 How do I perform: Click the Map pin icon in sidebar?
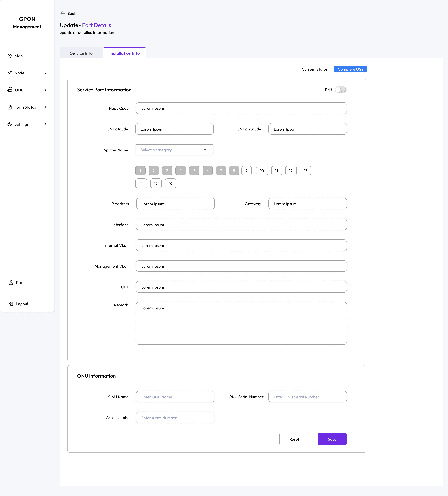(10, 56)
